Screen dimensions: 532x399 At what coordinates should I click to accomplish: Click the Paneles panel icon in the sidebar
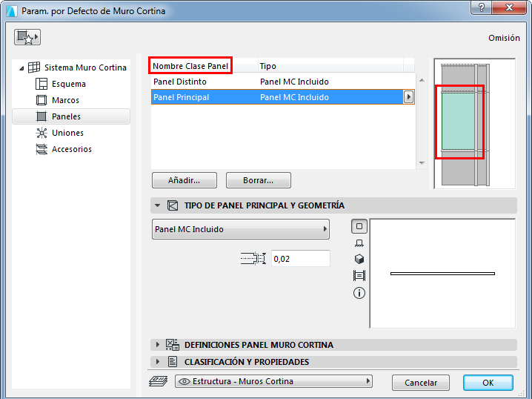[x=41, y=116]
